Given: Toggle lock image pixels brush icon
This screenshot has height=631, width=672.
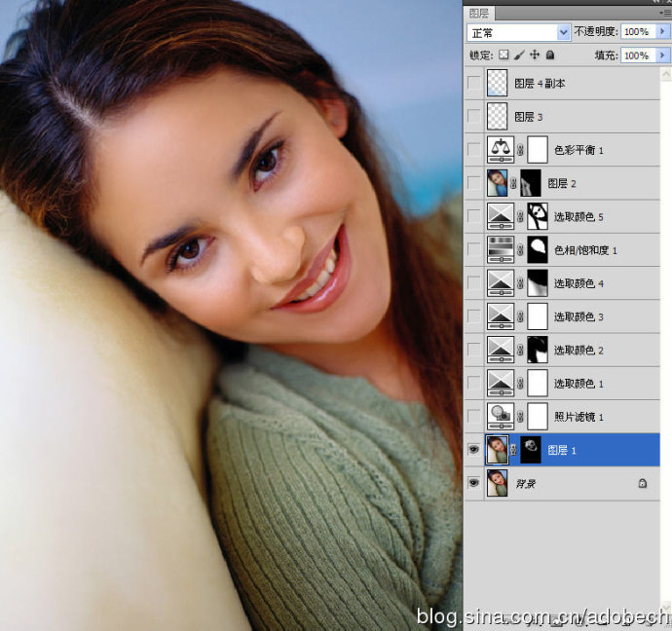Looking at the screenshot, I should 519,55.
